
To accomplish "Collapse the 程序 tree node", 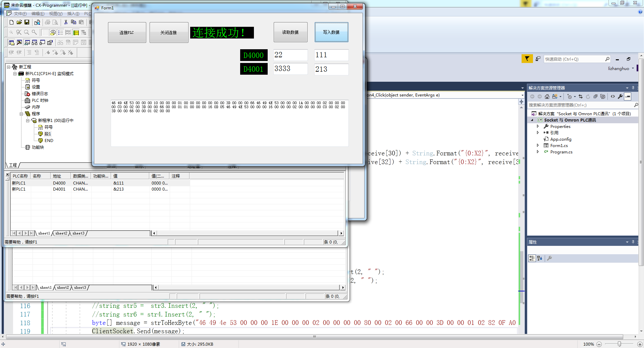I will (x=21, y=114).
